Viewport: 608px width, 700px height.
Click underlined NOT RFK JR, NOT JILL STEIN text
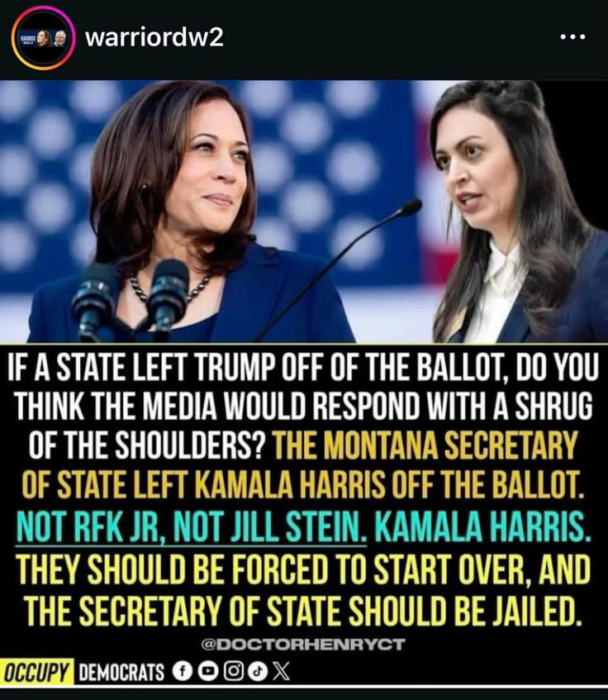(x=191, y=527)
